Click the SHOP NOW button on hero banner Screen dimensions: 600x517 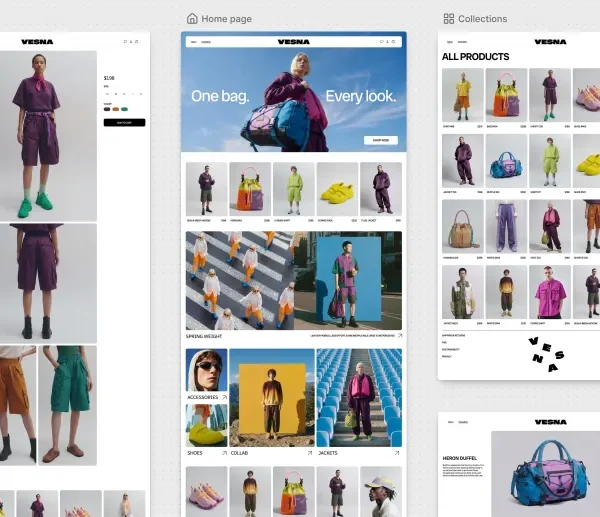[x=381, y=140]
